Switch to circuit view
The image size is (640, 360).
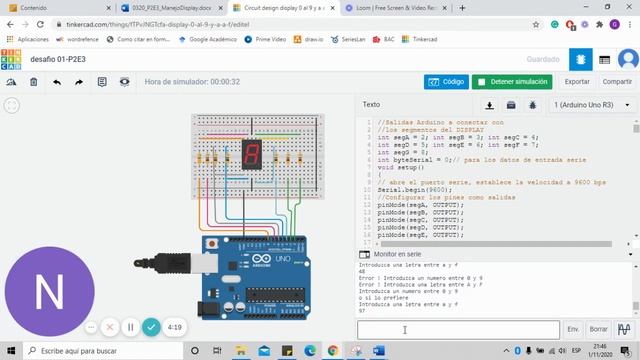click(x=580, y=60)
